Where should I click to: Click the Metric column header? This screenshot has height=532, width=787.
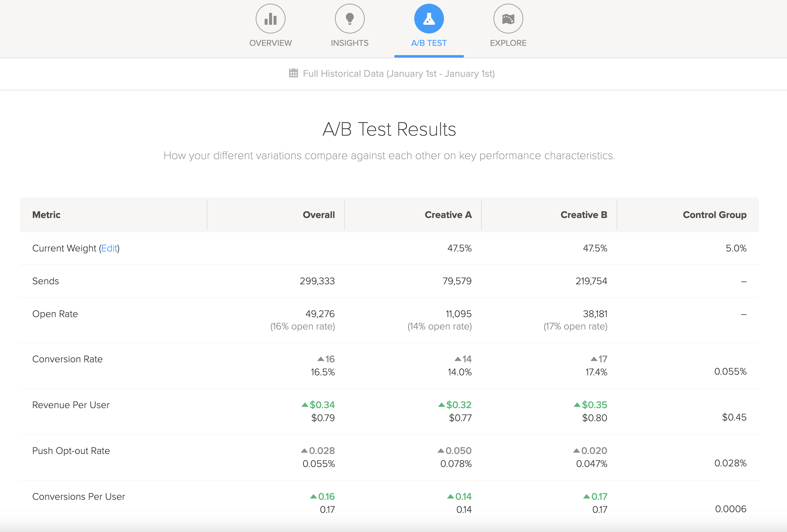point(46,215)
